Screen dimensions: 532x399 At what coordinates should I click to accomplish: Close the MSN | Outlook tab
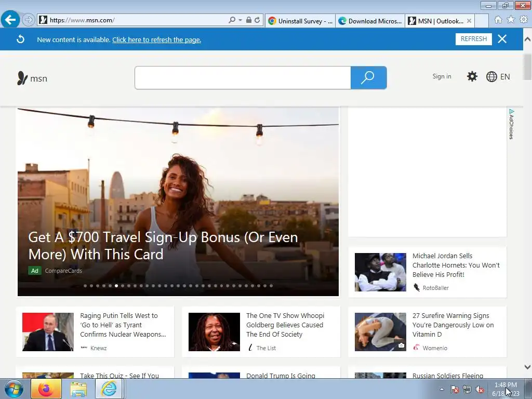pyautogui.click(x=469, y=21)
